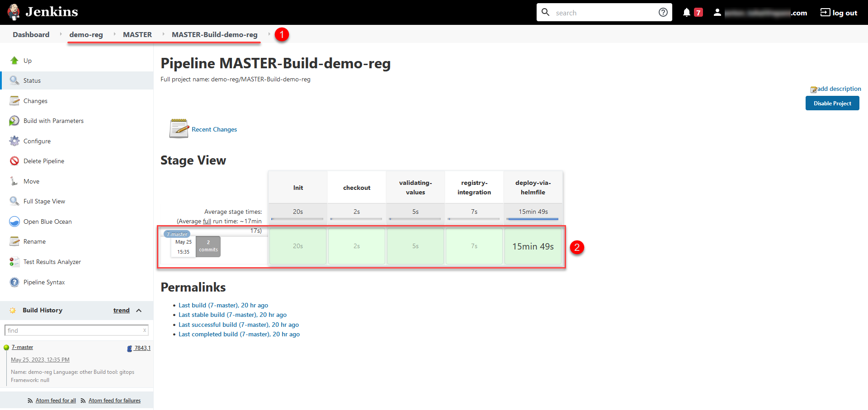Image resolution: width=868 pixels, height=410 pixels.
Task: Click the add description link
Action: click(x=839, y=89)
